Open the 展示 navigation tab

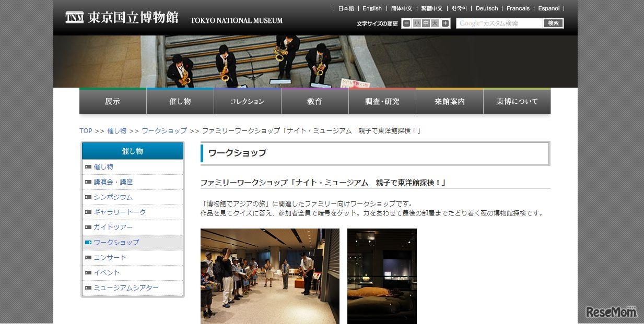[112, 101]
